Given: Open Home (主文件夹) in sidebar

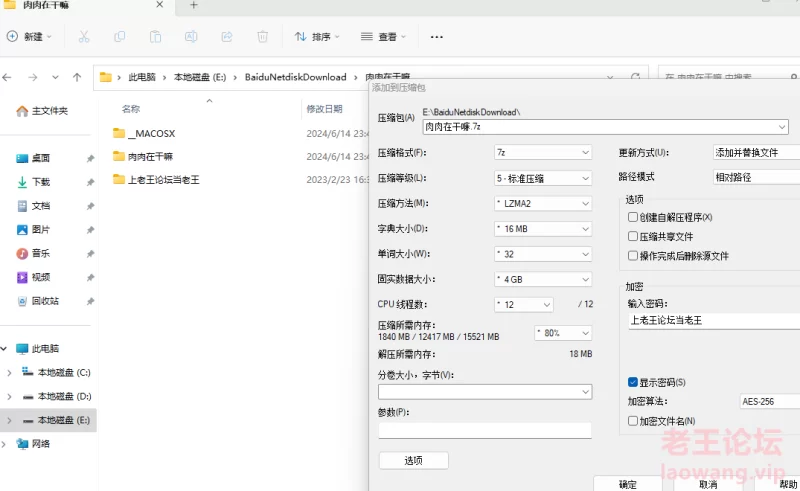Looking at the screenshot, I should (x=42, y=111).
